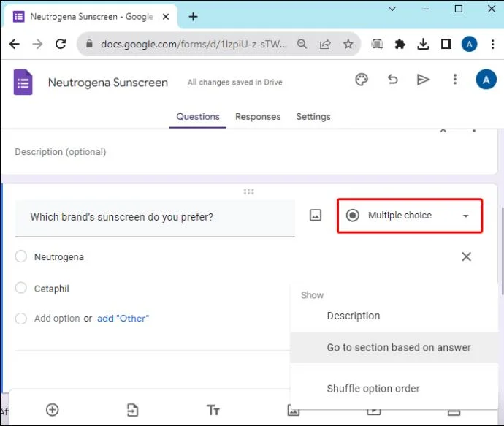The width and height of the screenshot is (504, 426).
Task: Select the Neutrogena Sunscreen browser tab
Action: pyautogui.click(x=91, y=16)
